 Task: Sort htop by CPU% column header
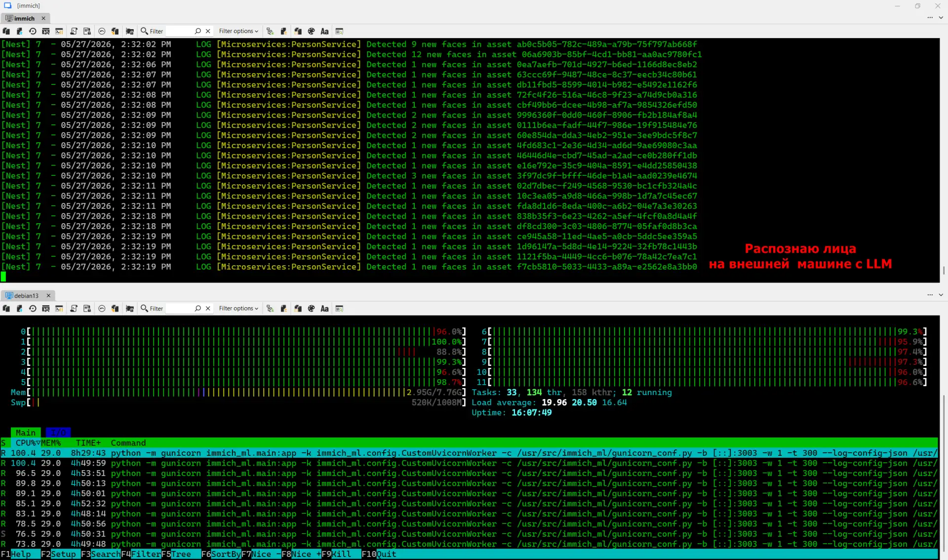(28, 443)
